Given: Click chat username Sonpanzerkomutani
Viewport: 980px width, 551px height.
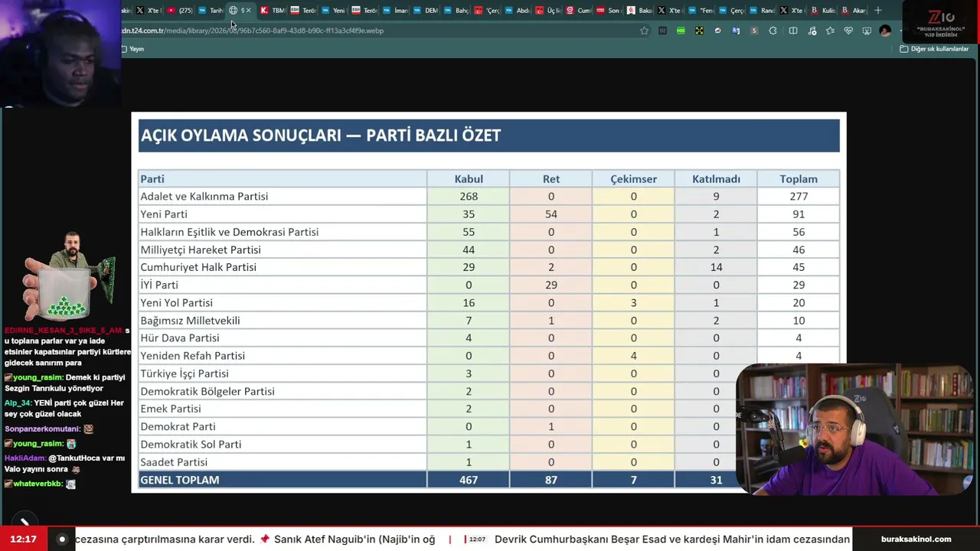Looking at the screenshot, I should [x=42, y=429].
